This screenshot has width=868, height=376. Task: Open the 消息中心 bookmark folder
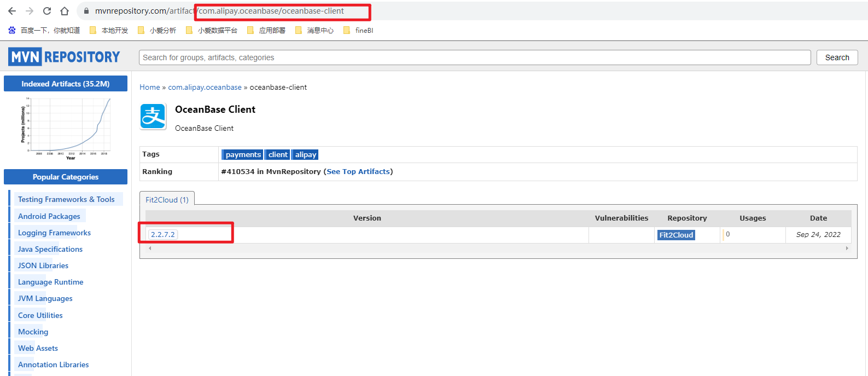tap(314, 31)
